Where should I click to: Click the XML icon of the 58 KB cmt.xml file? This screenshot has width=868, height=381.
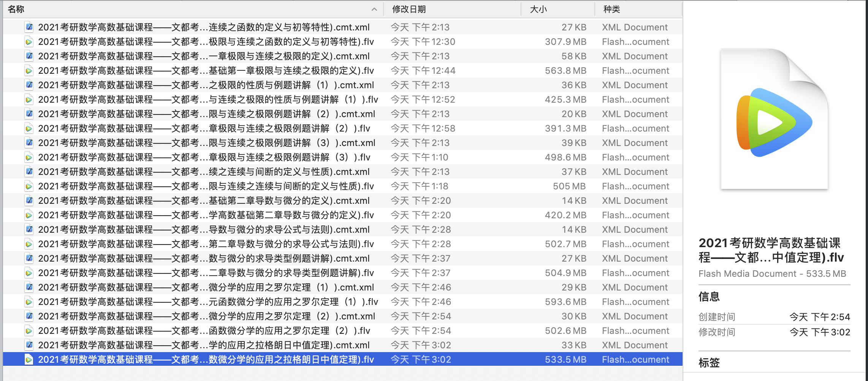29,56
